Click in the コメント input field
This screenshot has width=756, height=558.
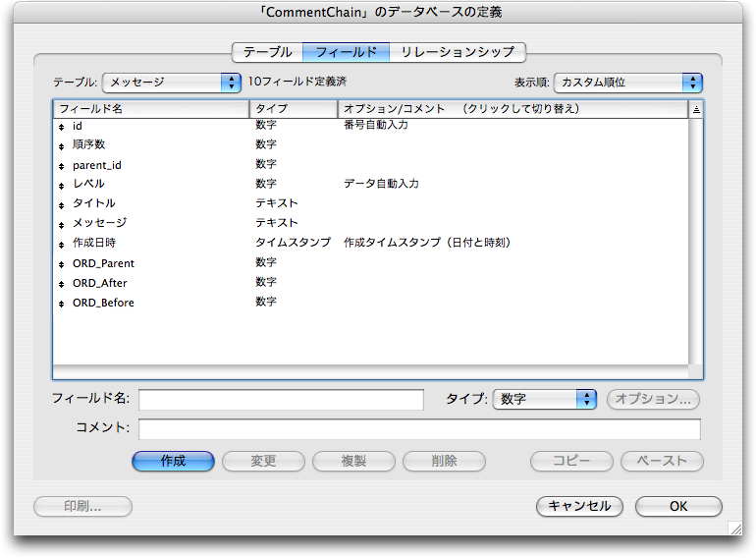point(419,429)
